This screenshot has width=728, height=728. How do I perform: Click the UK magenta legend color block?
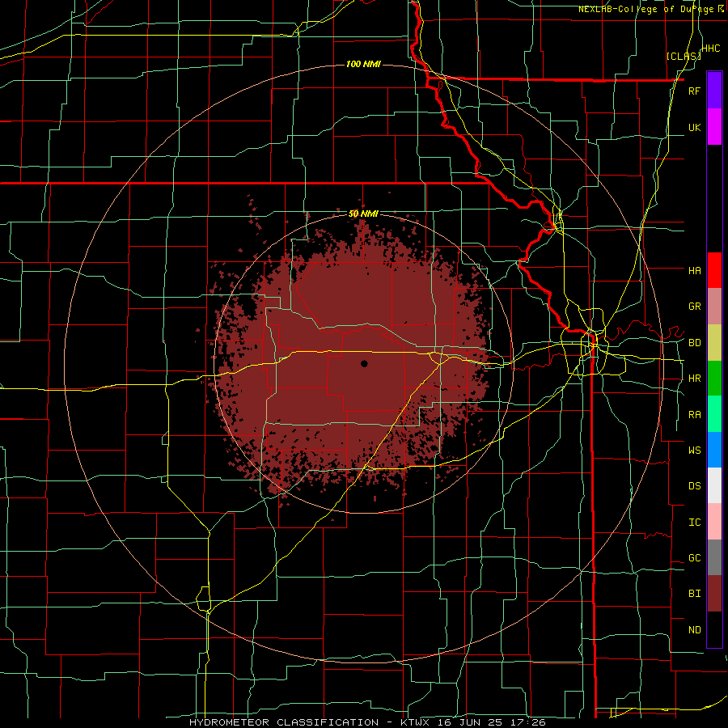[714, 127]
